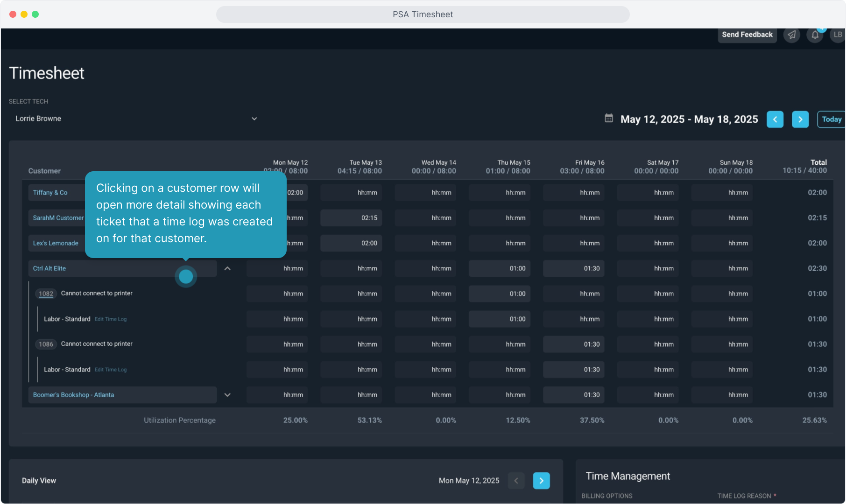
Task: Edit Time Log under ticket 1086
Action: (x=111, y=370)
